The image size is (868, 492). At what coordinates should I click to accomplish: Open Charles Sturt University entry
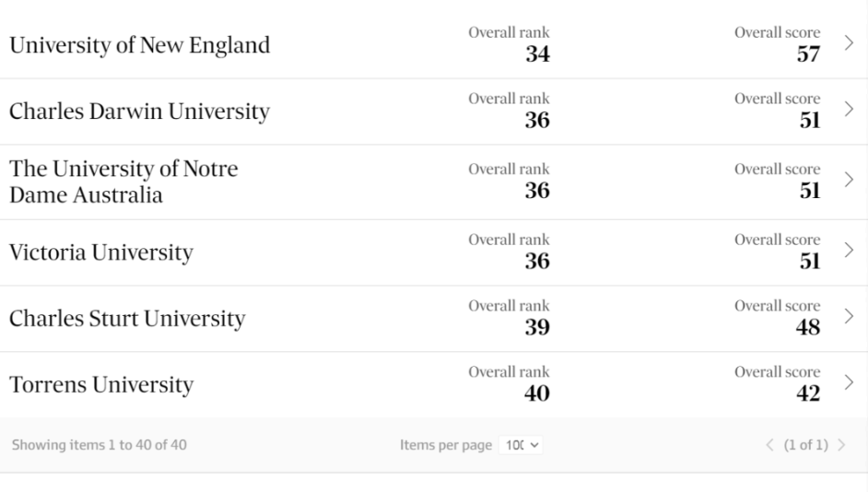(127, 319)
